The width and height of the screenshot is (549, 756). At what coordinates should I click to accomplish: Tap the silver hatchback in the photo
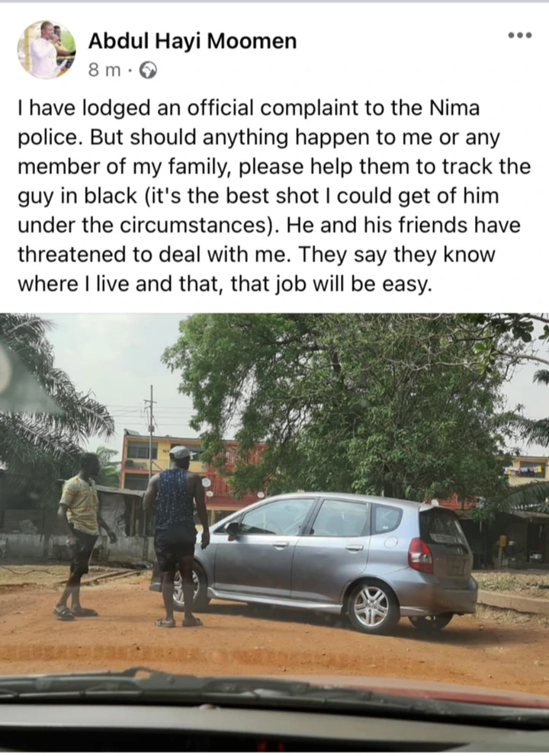(326, 561)
